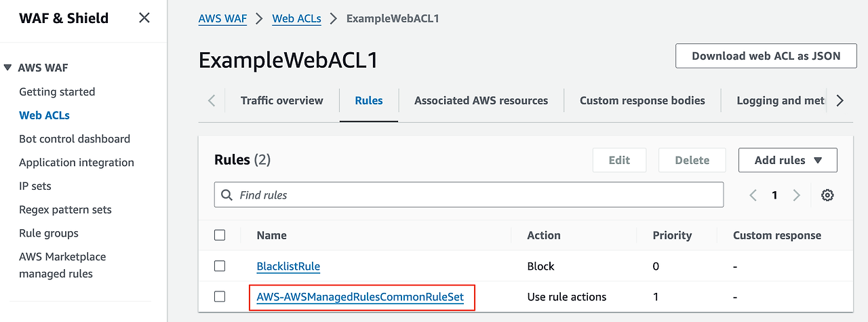Viewport: 868px width, 322px height.
Task: Navigate to IP sets in sidebar
Action: [x=35, y=186]
